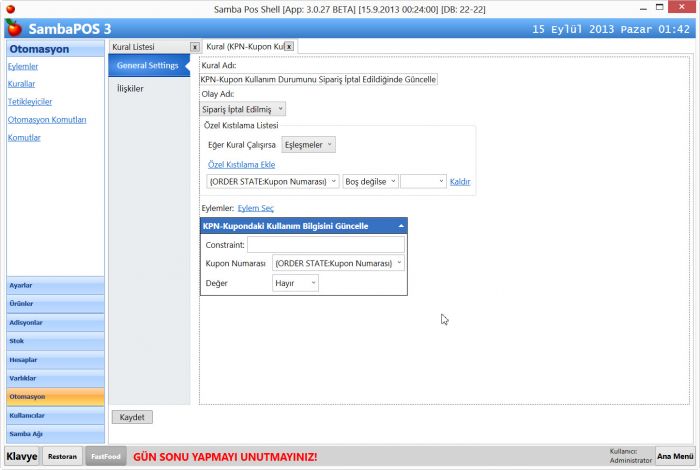Click the Ana Menü button
This screenshot has width=700, height=470.
coord(675,456)
